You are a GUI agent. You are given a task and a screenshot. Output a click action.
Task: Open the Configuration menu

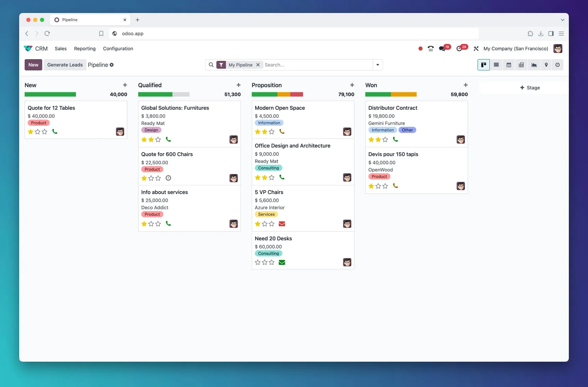pyautogui.click(x=118, y=49)
